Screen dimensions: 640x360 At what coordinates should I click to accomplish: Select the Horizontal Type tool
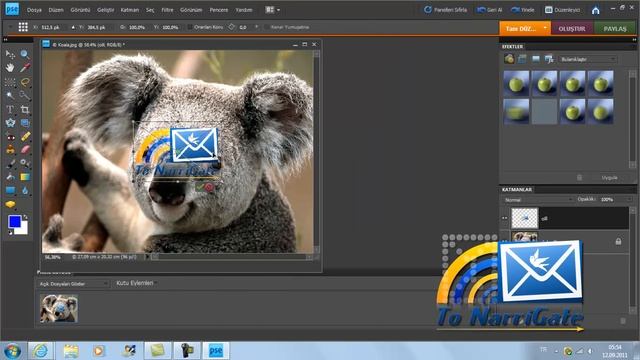(10, 109)
